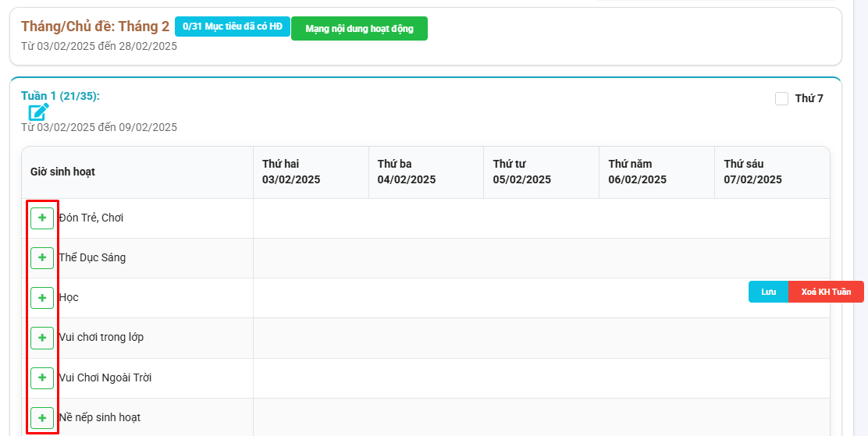This screenshot has width=868, height=436.
Task: Click the 0/31 Mục tiêu đã có HĐ badge
Action: pos(232,27)
